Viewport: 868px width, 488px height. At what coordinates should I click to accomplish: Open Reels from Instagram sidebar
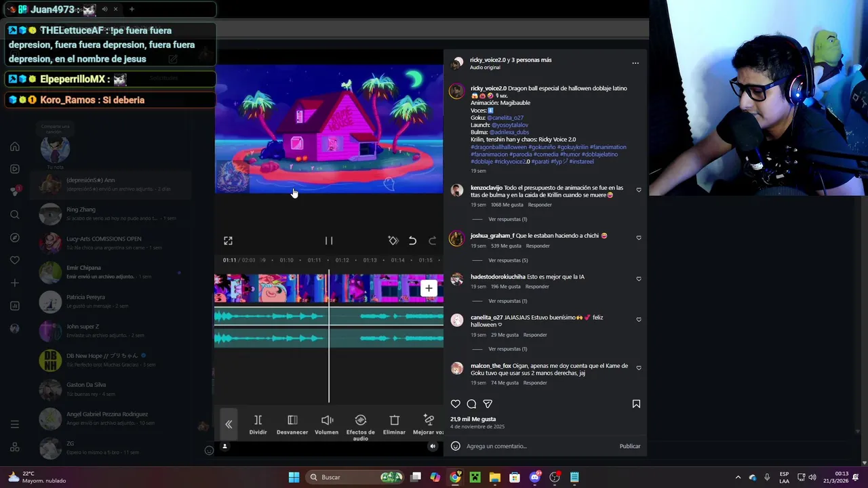pos(15,169)
